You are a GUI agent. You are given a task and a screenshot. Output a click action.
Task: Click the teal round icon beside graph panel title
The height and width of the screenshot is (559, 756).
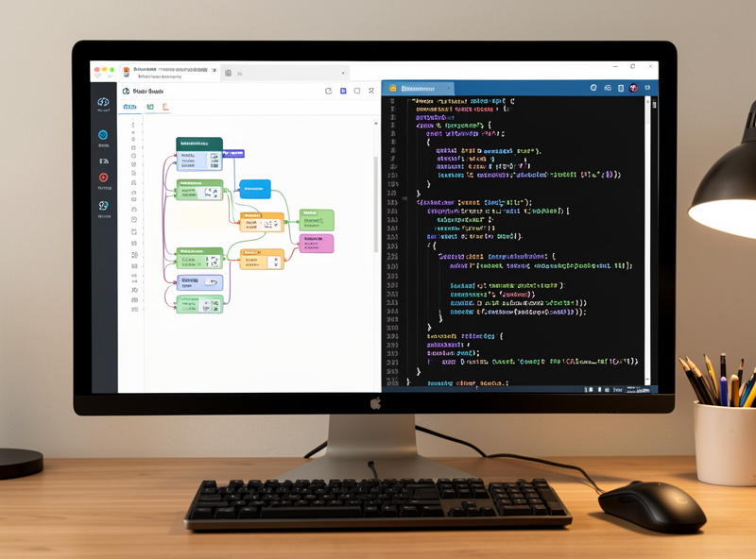click(126, 91)
